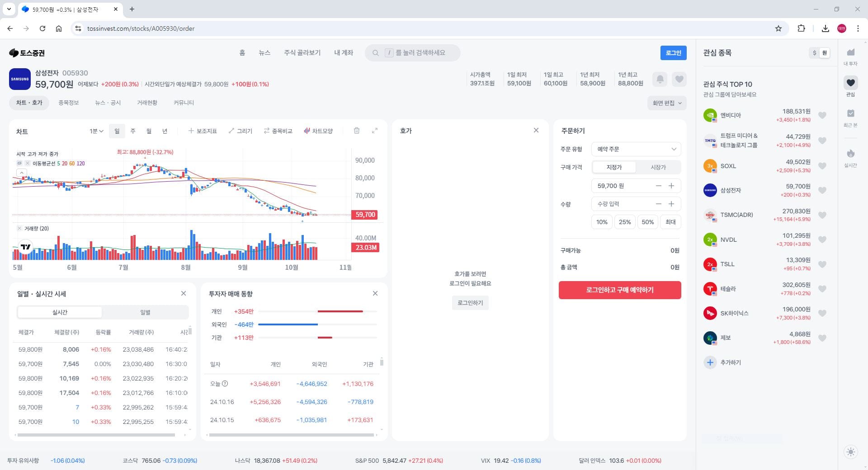Select 지정가 limit price option
This screenshot has height=470, width=868.
pos(614,167)
